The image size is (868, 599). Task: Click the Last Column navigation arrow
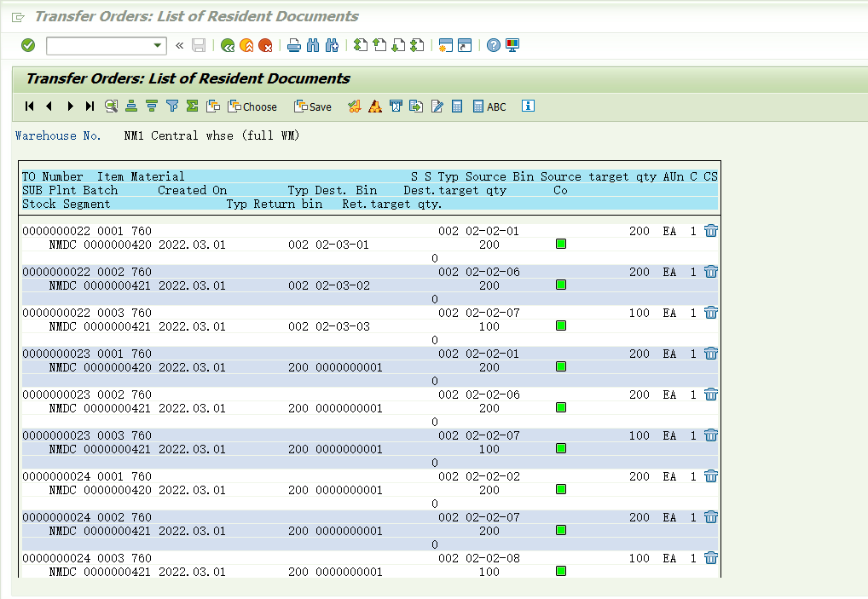90,107
